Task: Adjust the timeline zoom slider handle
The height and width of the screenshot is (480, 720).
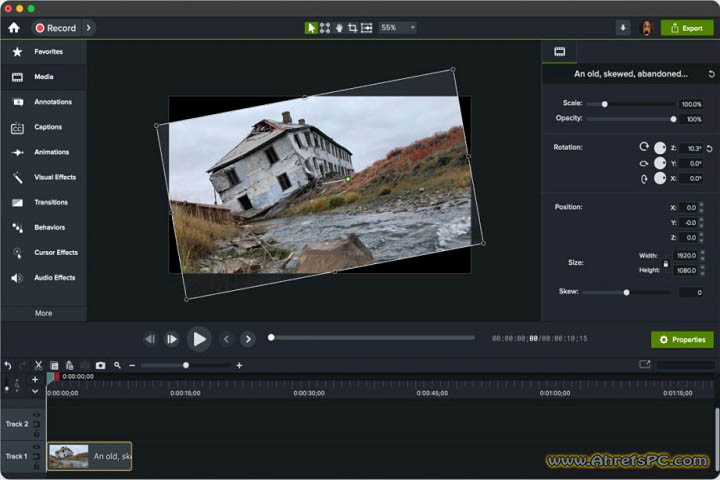Action: [x=186, y=366]
